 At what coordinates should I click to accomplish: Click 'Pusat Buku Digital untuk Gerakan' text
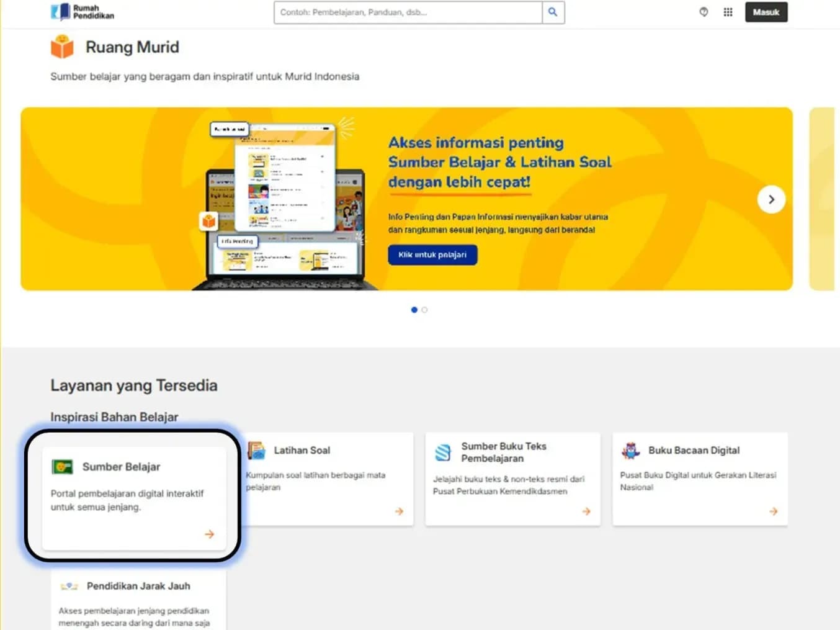[x=698, y=481]
